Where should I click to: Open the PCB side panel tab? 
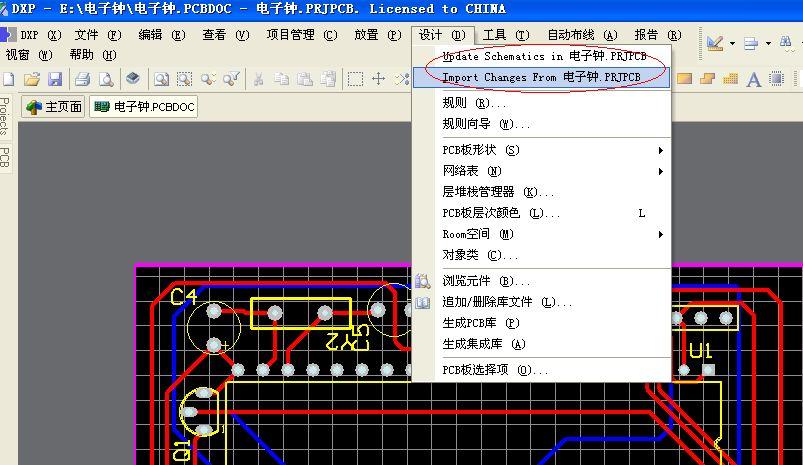click(5, 157)
